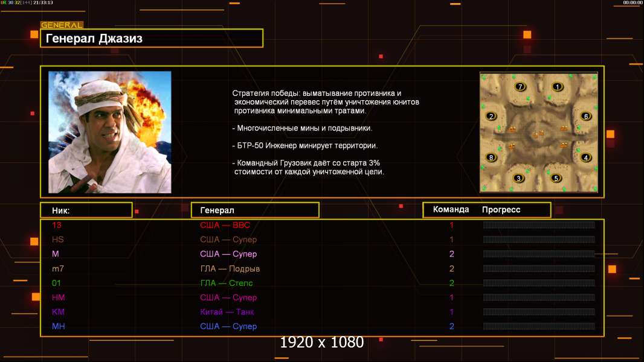Click the ГЛА — Стелс general entry
The width and height of the screenshot is (644, 362).
coord(227,283)
